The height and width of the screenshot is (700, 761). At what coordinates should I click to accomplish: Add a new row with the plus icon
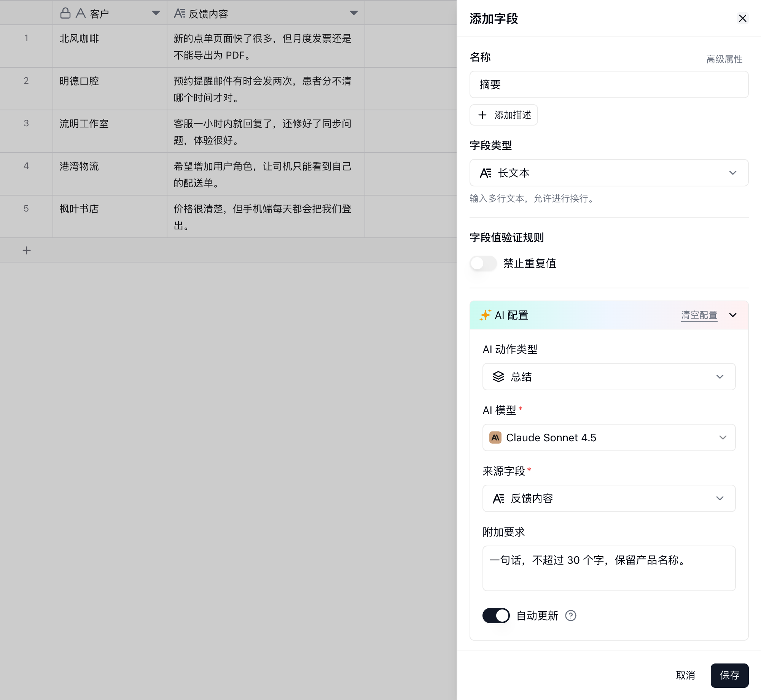pyautogui.click(x=27, y=250)
